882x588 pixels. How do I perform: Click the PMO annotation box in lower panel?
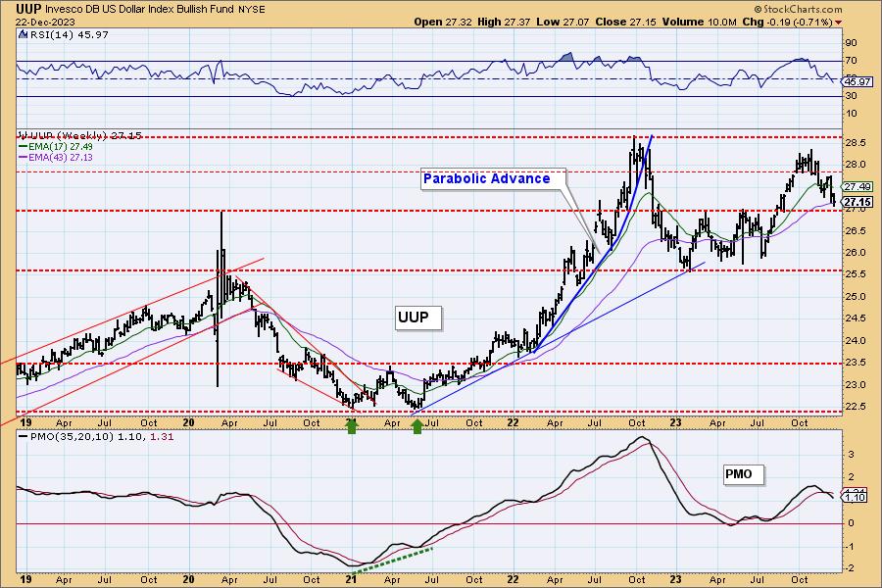744,475
